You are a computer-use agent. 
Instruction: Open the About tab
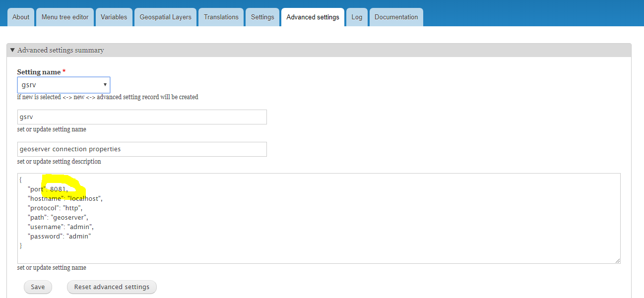(21, 17)
